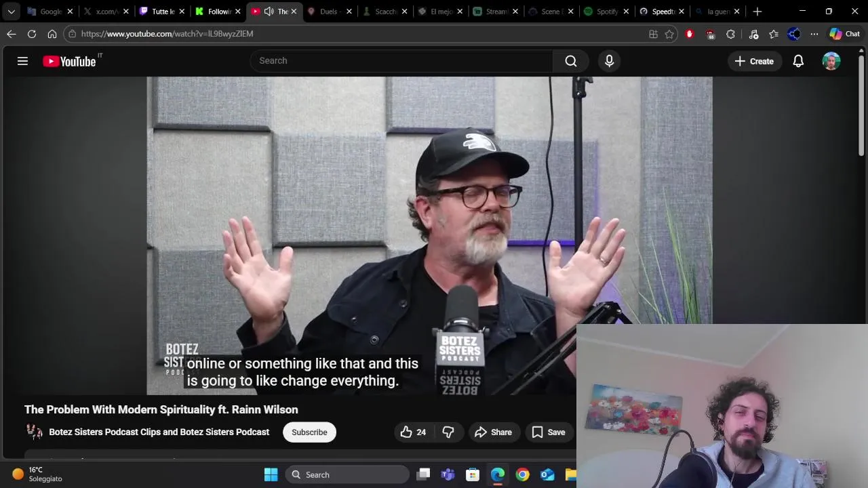The height and width of the screenshot is (488, 868).
Task: Expand the tab actions dropdown chevron
Action: 12,12
